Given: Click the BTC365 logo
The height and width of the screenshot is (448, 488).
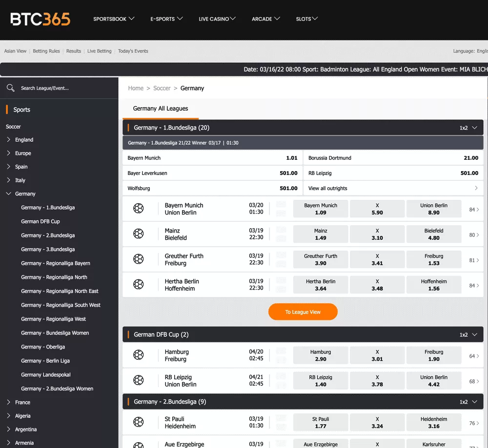Looking at the screenshot, I should click(41, 19).
